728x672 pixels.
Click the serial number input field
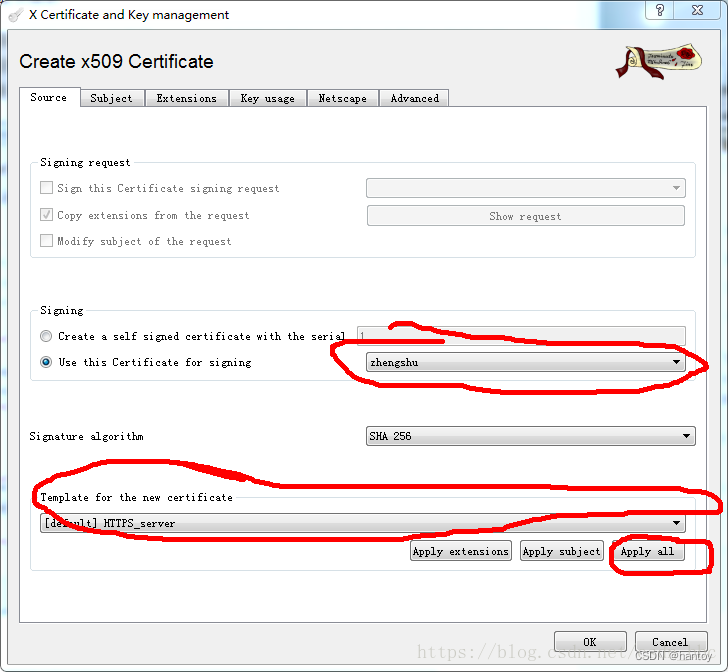521,335
